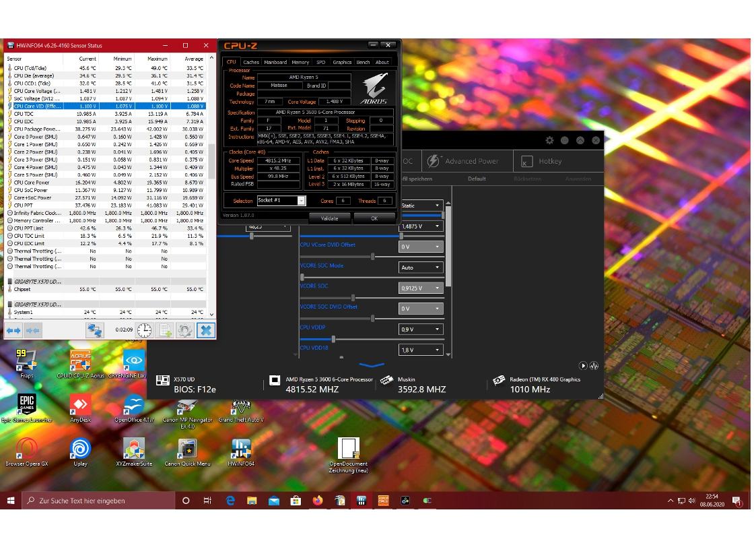Click HWiNFO expand columns arrows button
The image size is (756, 535).
13,330
